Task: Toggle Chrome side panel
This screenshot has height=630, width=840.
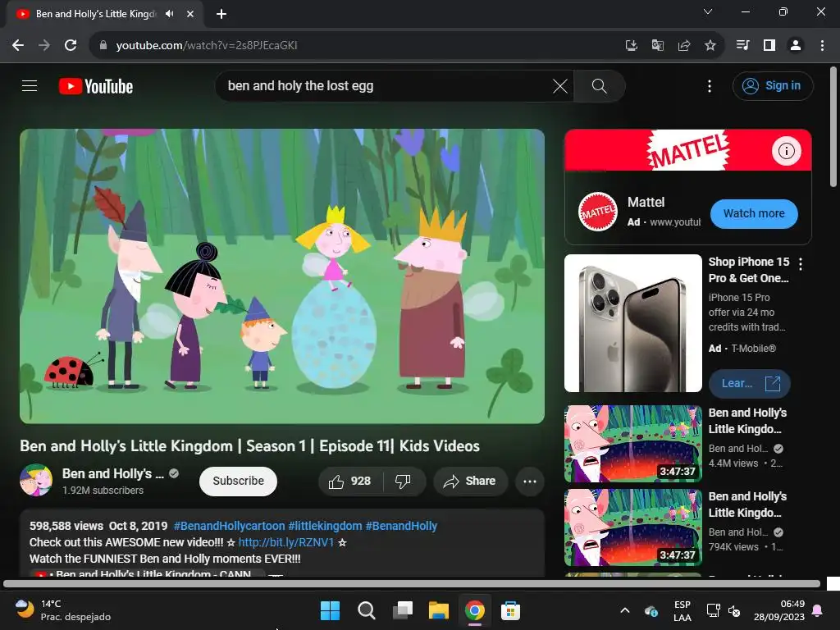Action: pos(769,46)
